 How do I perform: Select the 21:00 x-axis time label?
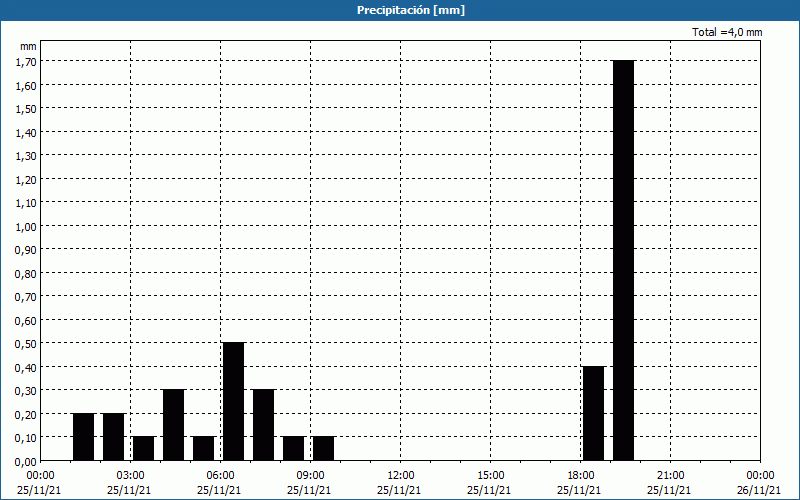(670, 476)
